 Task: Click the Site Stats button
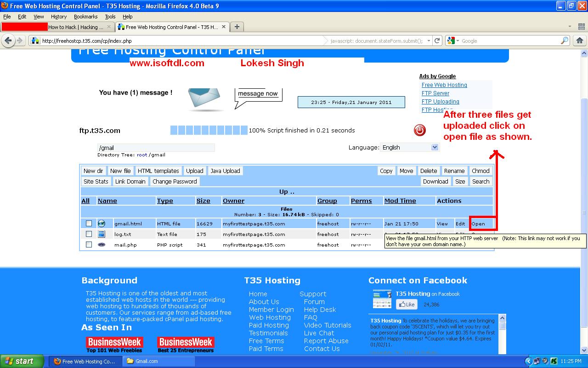tap(96, 181)
